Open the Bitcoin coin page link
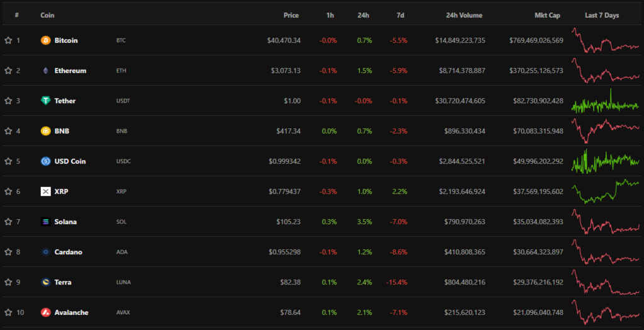644x330 pixels. [x=66, y=40]
